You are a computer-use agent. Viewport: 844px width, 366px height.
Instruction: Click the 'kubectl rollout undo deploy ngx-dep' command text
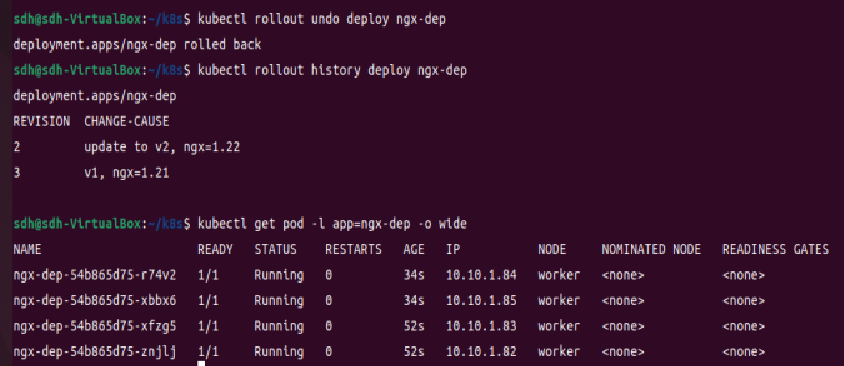click(321, 20)
